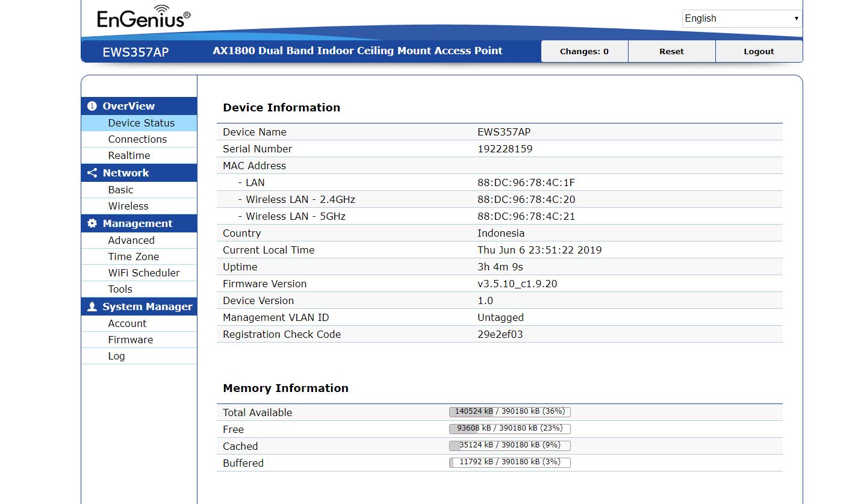This screenshot has height=504, width=861.
Task: Open the Wireless settings page
Action: point(139,206)
